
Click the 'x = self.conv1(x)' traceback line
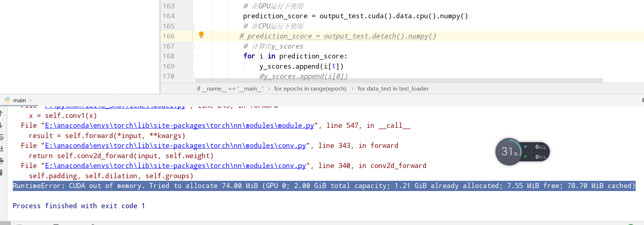click(x=63, y=116)
